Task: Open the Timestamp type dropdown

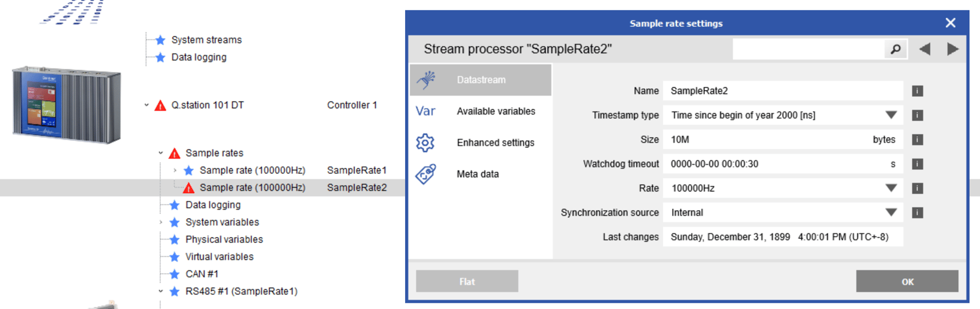Action: point(891,115)
